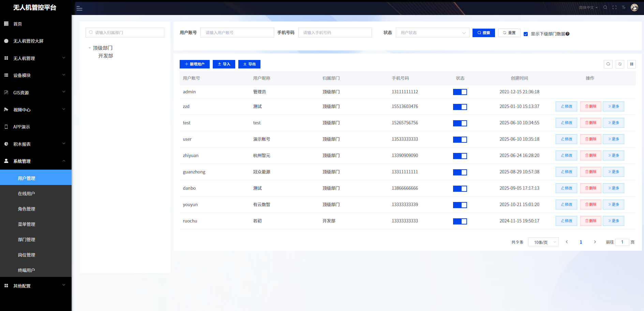Click 删除 for user danbo
This screenshot has width=644, height=311.
[x=590, y=188]
